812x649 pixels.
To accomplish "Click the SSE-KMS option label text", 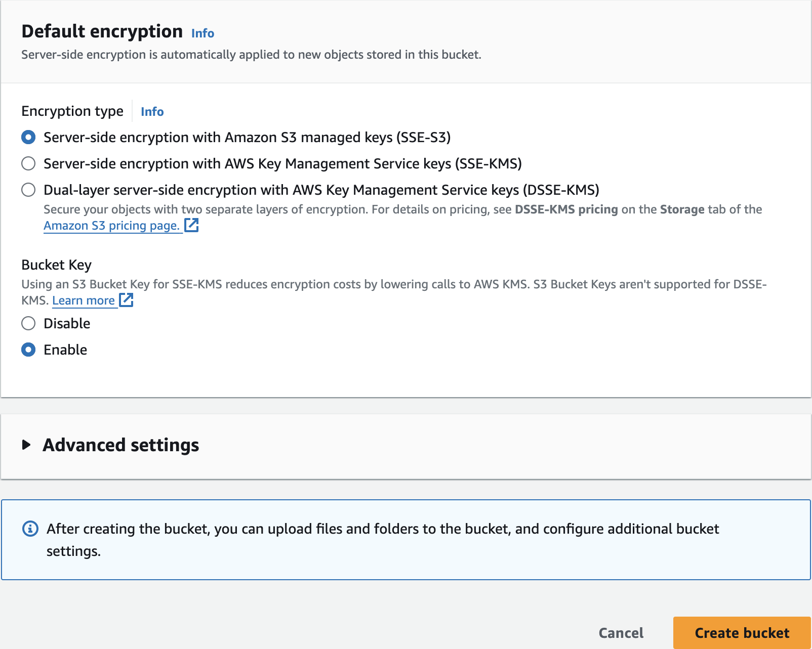I will (282, 163).
